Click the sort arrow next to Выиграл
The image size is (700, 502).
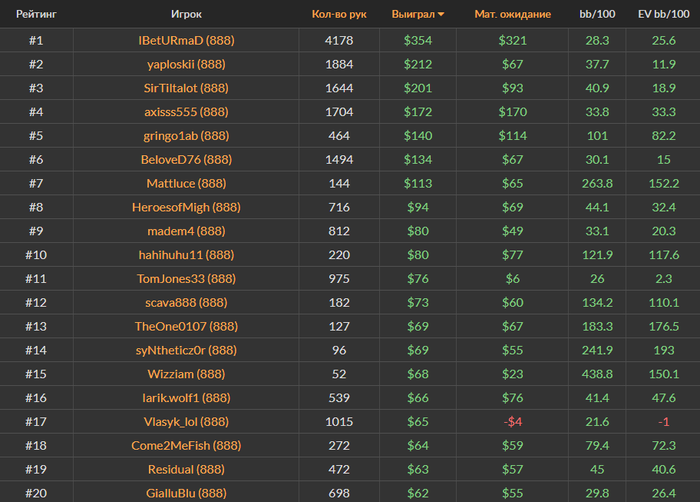(441, 14)
